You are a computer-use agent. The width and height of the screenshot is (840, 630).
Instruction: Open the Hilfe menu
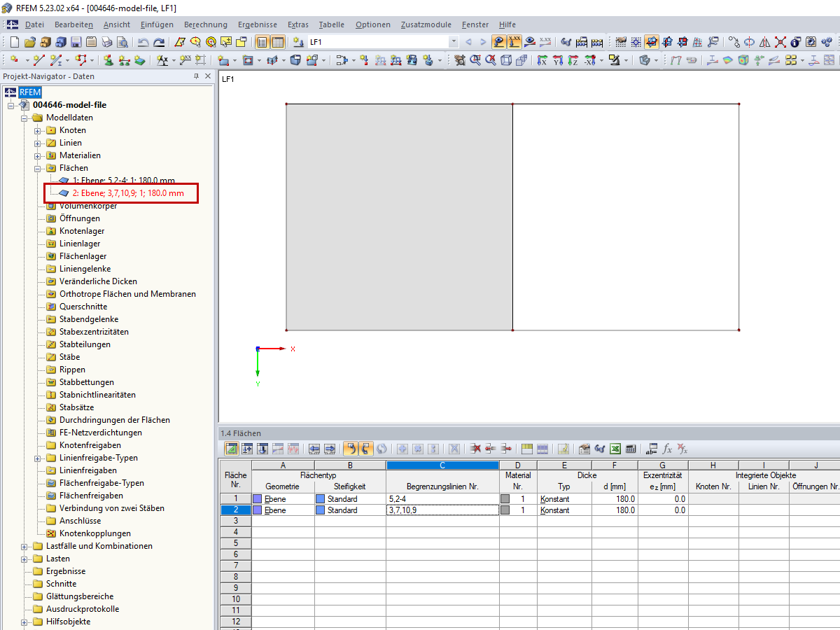[507, 24]
